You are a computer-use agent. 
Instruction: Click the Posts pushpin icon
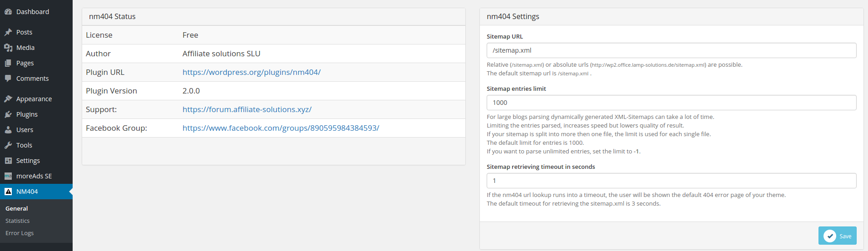[x=8, y=32]
